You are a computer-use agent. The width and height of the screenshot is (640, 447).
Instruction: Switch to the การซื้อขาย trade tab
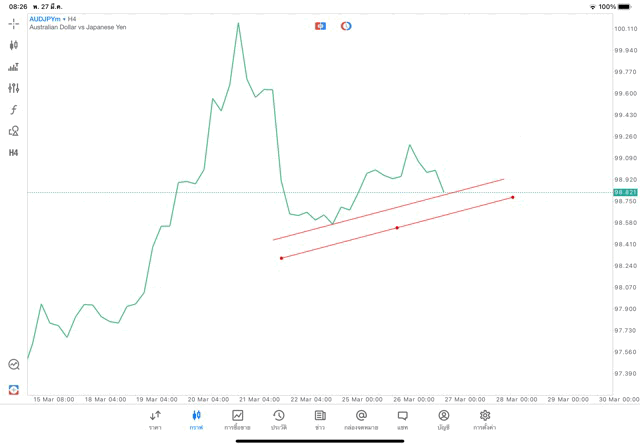point(237,420)
